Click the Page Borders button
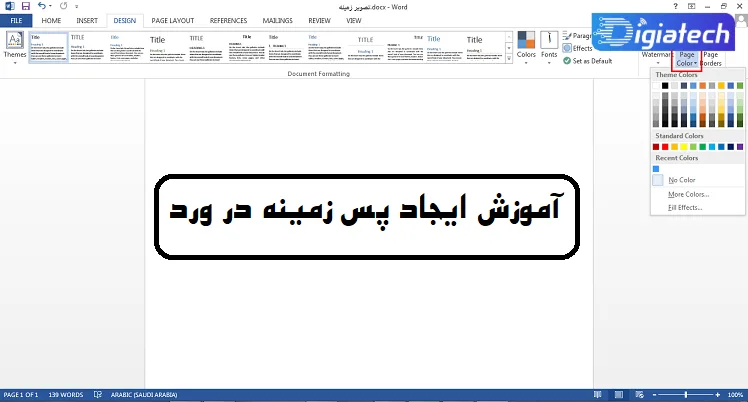 (x=711, y=59)
